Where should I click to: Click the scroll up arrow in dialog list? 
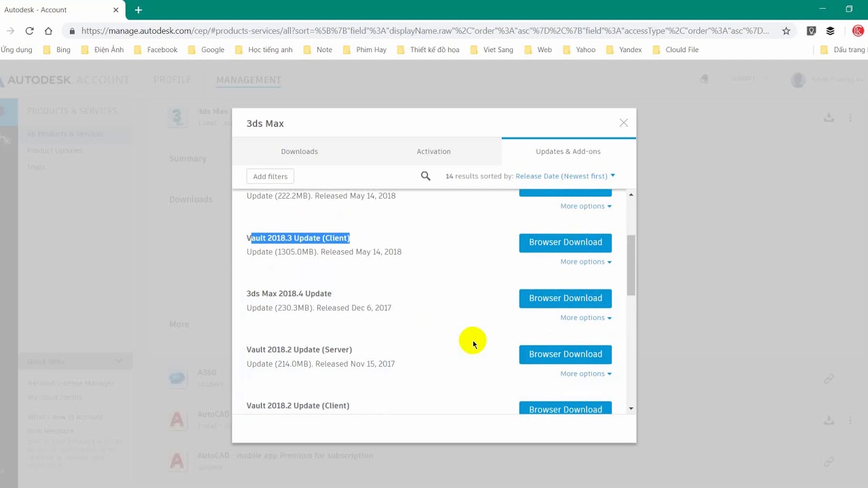tap(631, 195)
